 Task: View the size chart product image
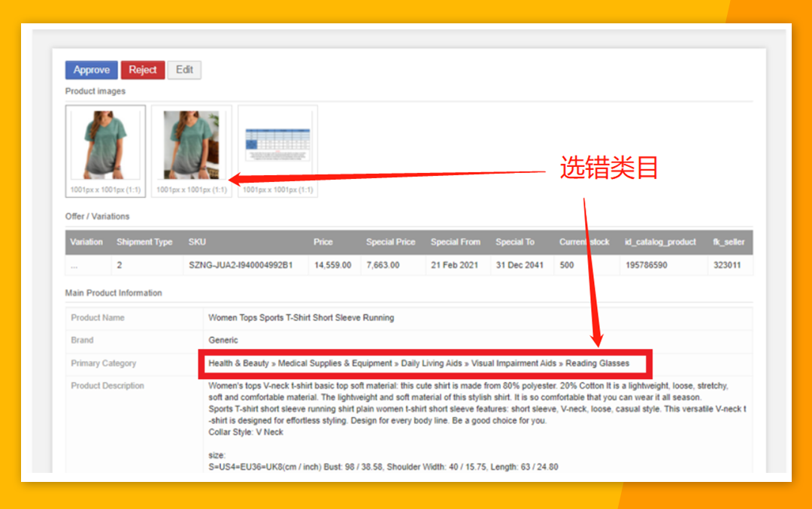[x=277, y=141]
